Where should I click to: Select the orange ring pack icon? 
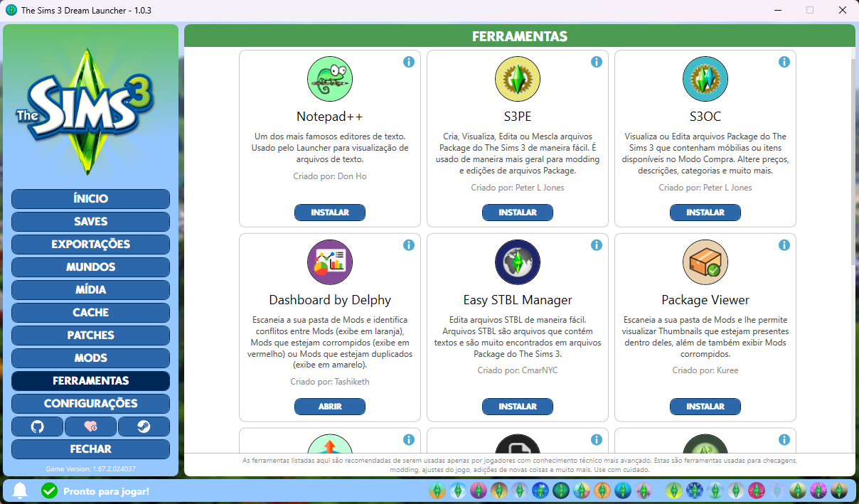601,490
